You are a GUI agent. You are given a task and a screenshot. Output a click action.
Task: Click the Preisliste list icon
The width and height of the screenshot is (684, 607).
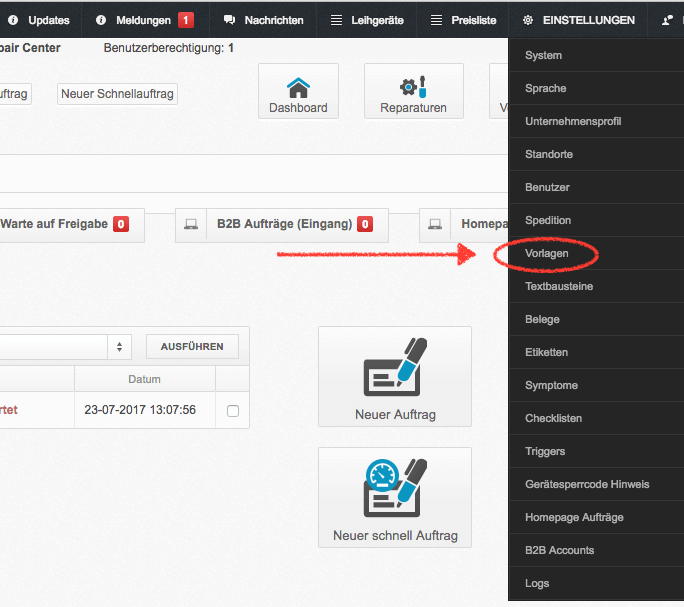click(436, 20)
